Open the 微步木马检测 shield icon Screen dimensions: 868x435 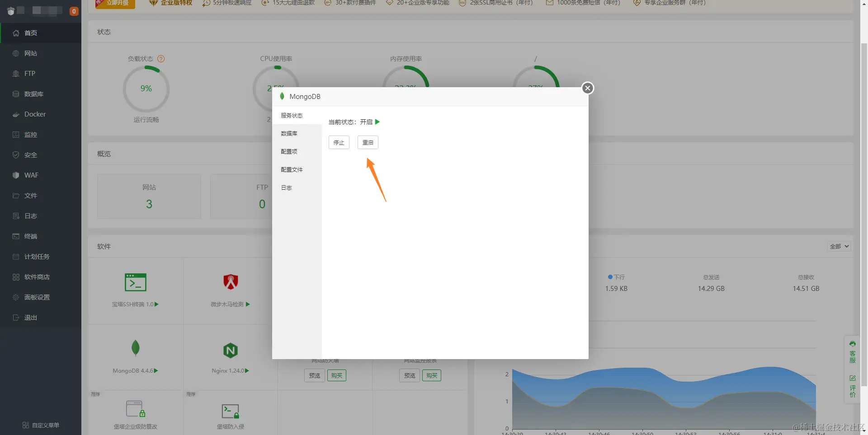point(231,282)
